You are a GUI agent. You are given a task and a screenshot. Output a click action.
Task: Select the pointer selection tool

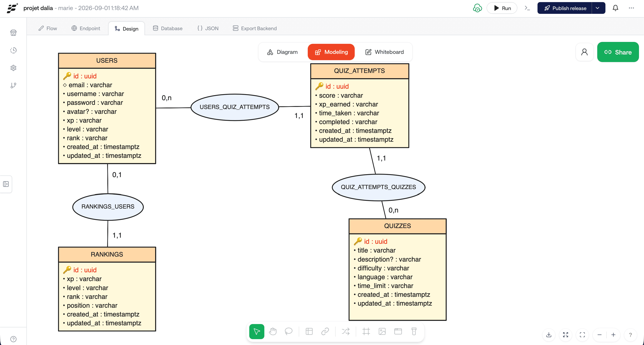pos(257,332)
